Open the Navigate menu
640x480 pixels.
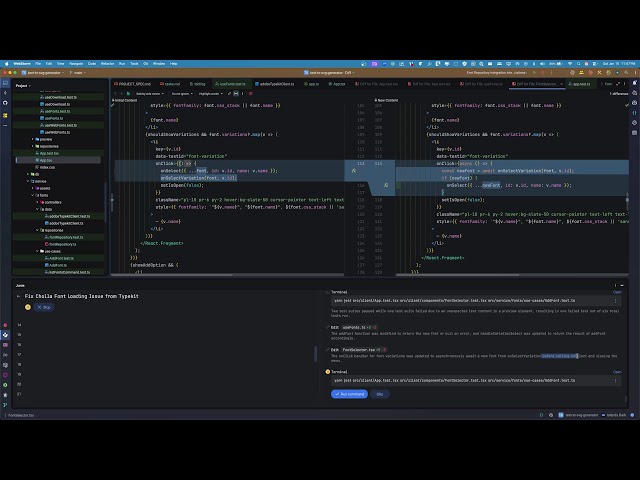coord(76,64)
